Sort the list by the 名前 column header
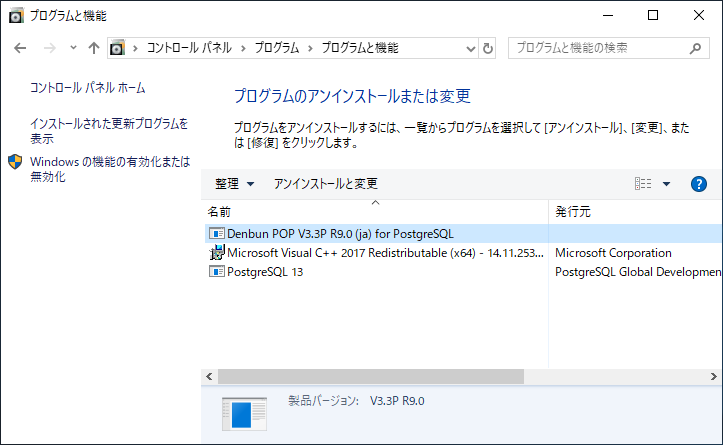Screen dimensions: 723x445 tap(374, 212)
